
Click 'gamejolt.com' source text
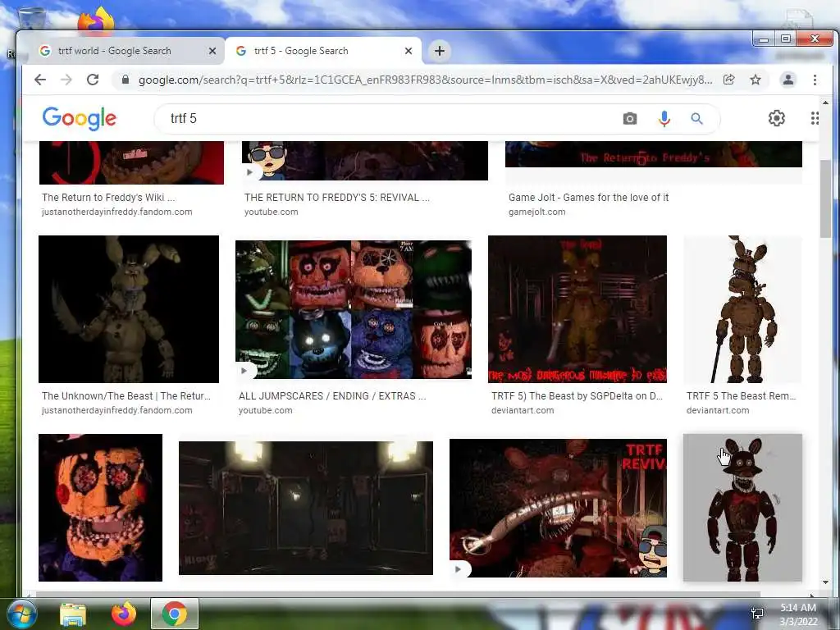[x=536, y=212]
